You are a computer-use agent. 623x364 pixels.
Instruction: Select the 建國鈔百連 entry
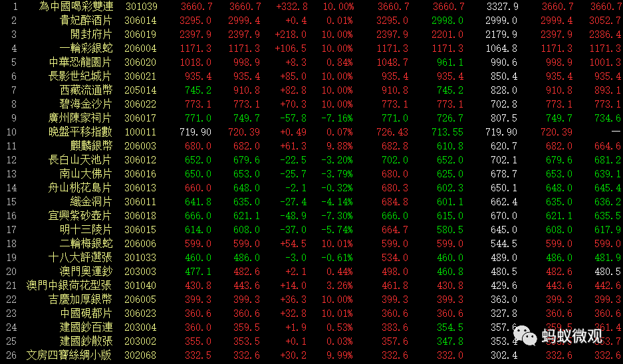click(x=86, y=327)
